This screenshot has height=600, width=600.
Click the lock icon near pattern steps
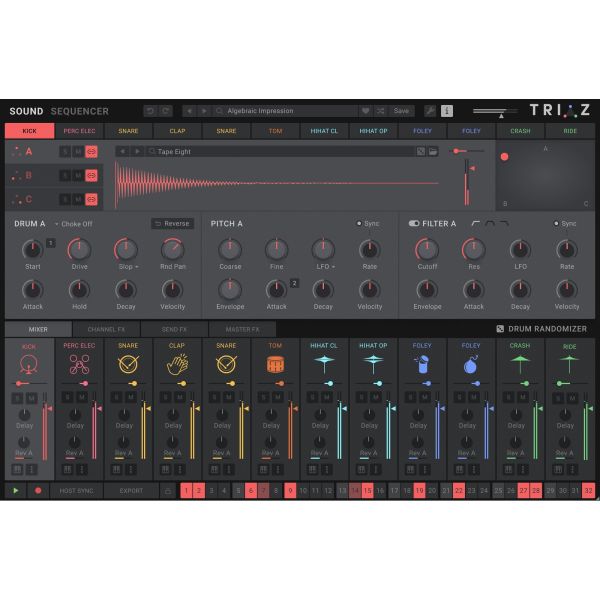point(168,491)
